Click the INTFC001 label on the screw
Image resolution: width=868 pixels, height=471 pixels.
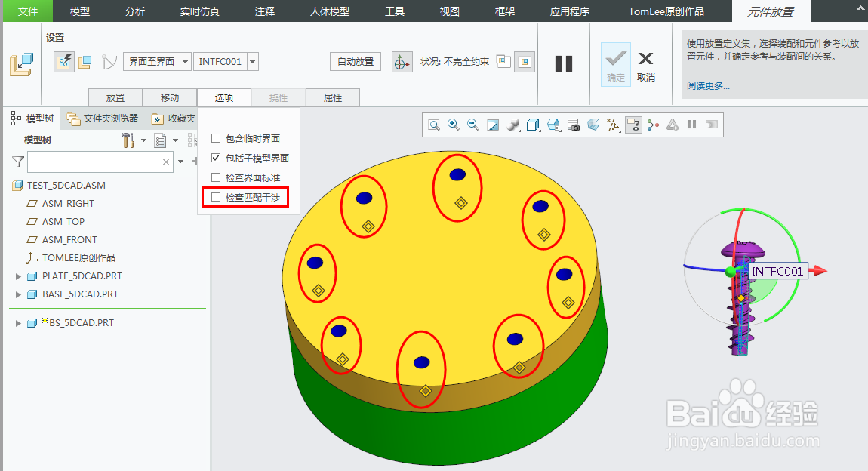(x=777, y=271)
